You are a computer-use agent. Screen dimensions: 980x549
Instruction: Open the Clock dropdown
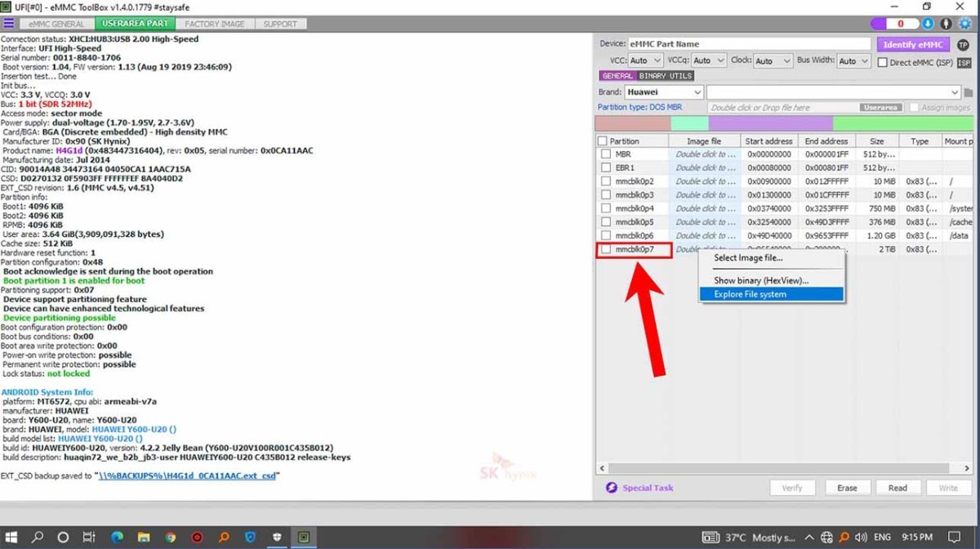pyautogui.click(x=773, y=60)
